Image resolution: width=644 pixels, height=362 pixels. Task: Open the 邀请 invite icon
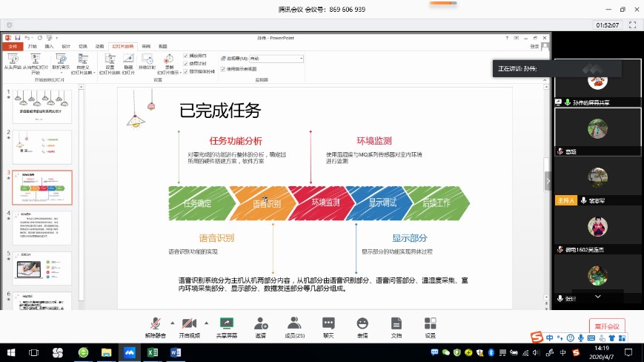(x=261, y=323)
